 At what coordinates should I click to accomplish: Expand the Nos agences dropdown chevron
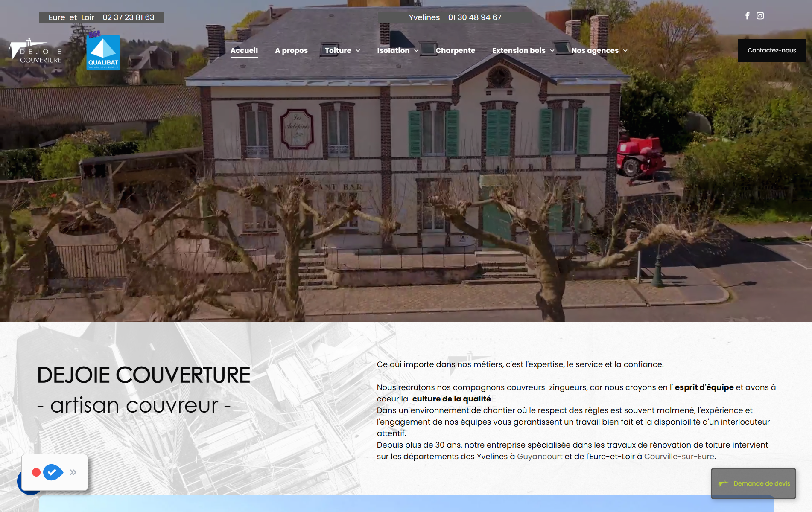[x=625, y=51]
